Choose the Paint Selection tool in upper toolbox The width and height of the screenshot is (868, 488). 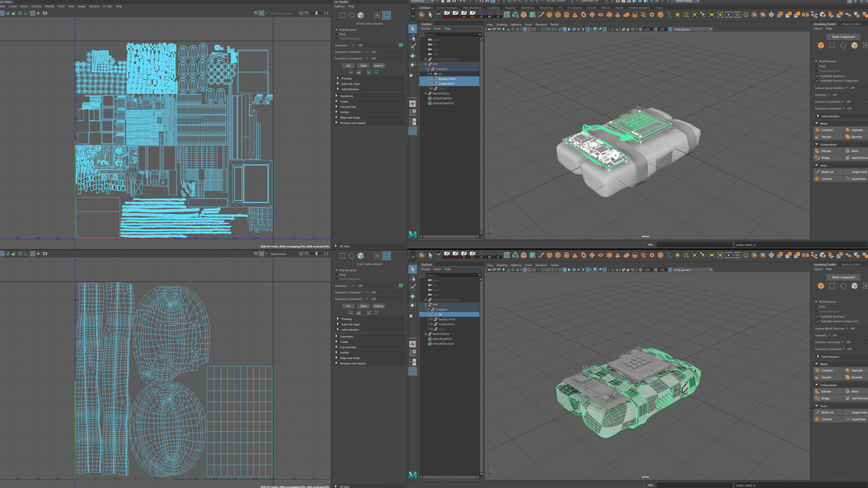(413, 47)
